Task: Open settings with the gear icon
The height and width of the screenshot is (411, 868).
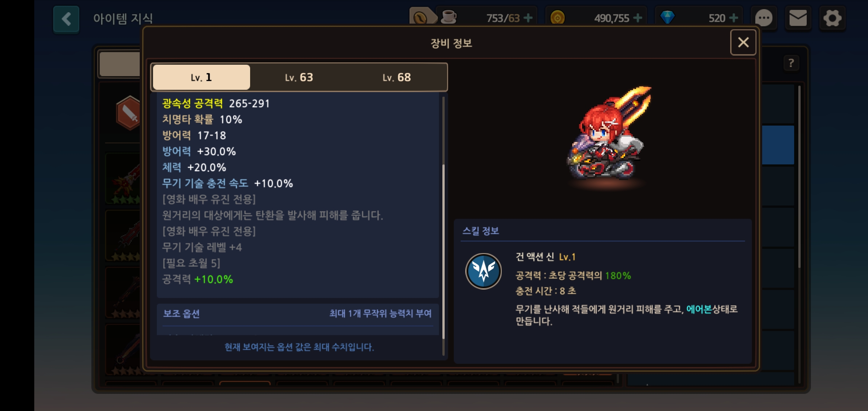Action: tap(832, 18)
